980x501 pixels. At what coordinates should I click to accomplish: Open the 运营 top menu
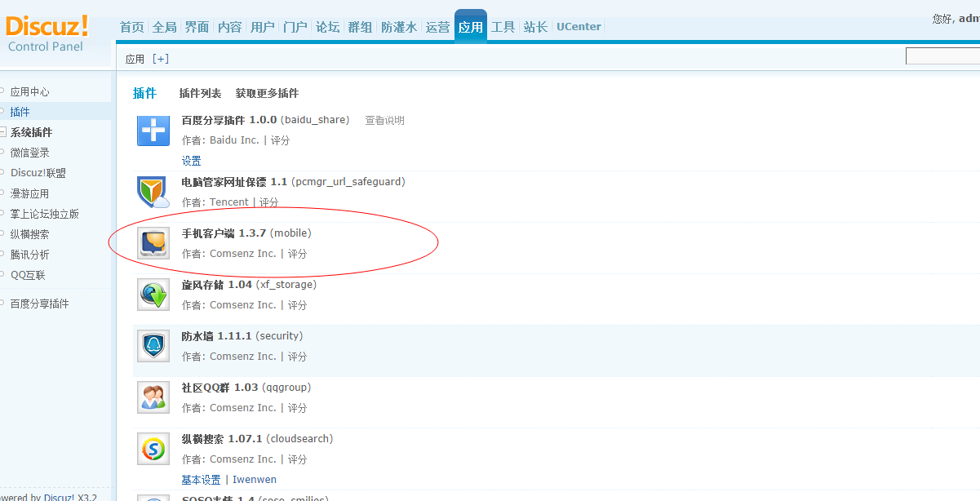437,27
